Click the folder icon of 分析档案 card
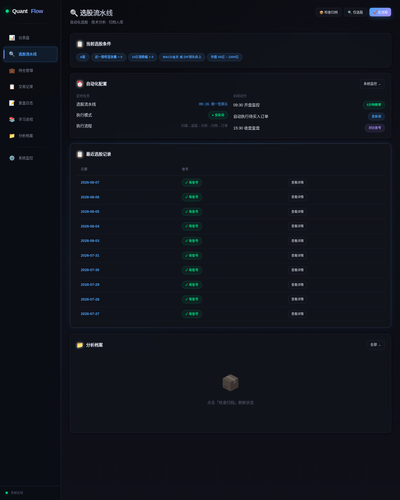The height and width of the screenshot is (500, 400). (80, 345)
